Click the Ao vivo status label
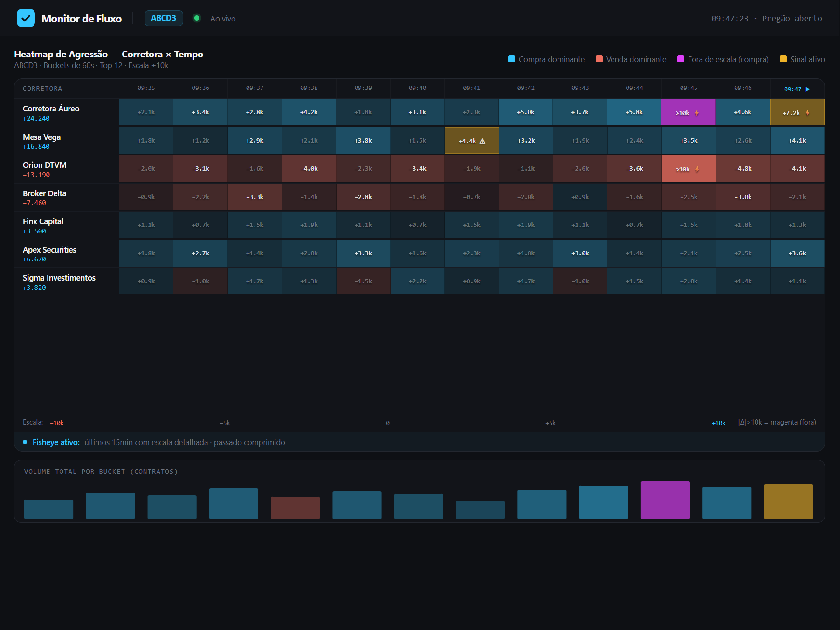 (x=223, y=19)
